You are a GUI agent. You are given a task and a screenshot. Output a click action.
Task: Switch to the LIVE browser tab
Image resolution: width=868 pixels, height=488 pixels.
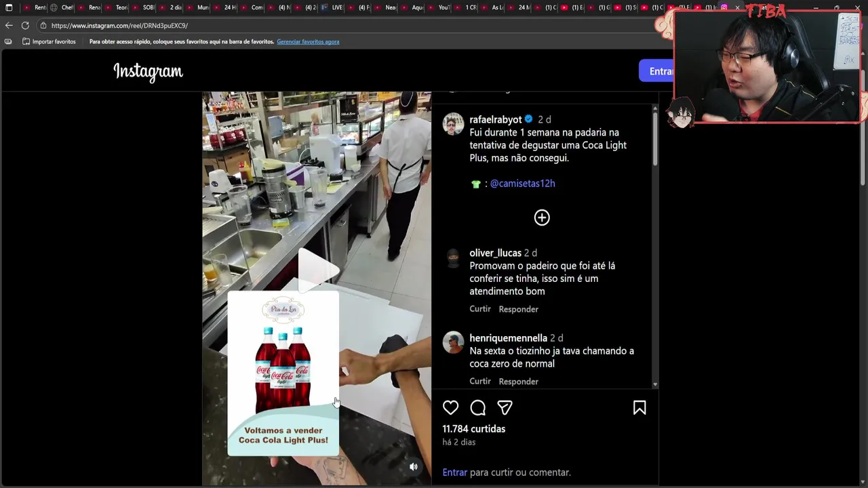point(332,7)
